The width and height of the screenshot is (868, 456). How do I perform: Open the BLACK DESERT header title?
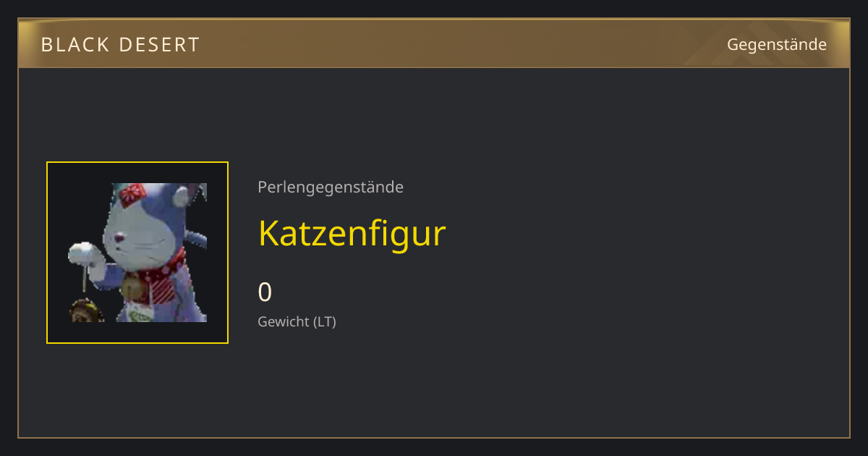120,45
